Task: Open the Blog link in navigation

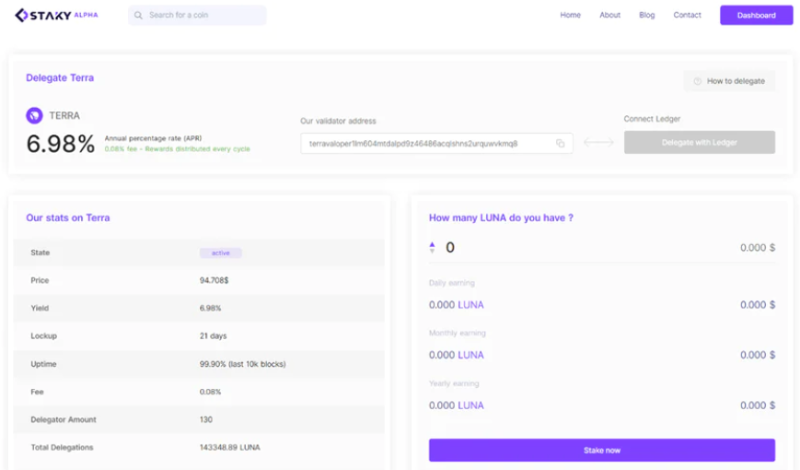Action: (x=647, y=15)
